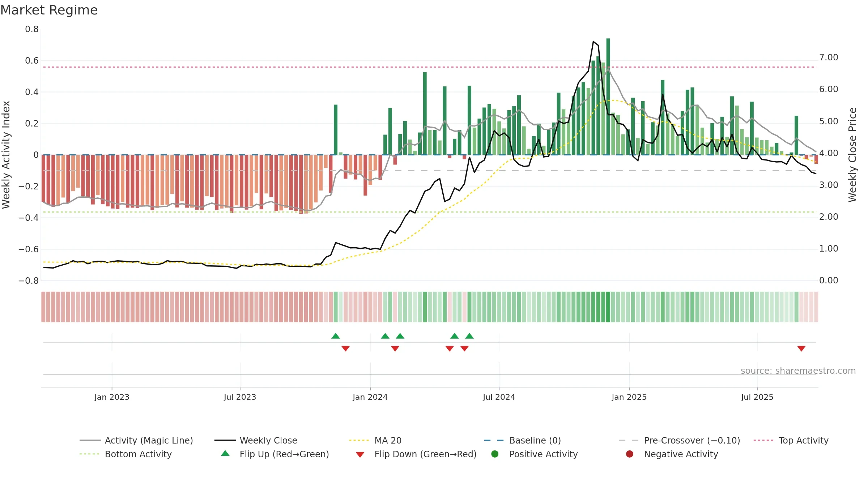
Task: Select the first green flip-up marker in late 2023
Action: pyautogui.click(x=336, y=336)
